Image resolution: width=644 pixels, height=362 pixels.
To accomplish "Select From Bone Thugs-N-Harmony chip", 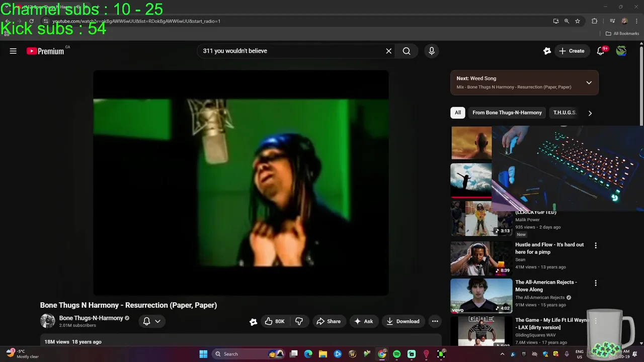I will tap(507, 113).
